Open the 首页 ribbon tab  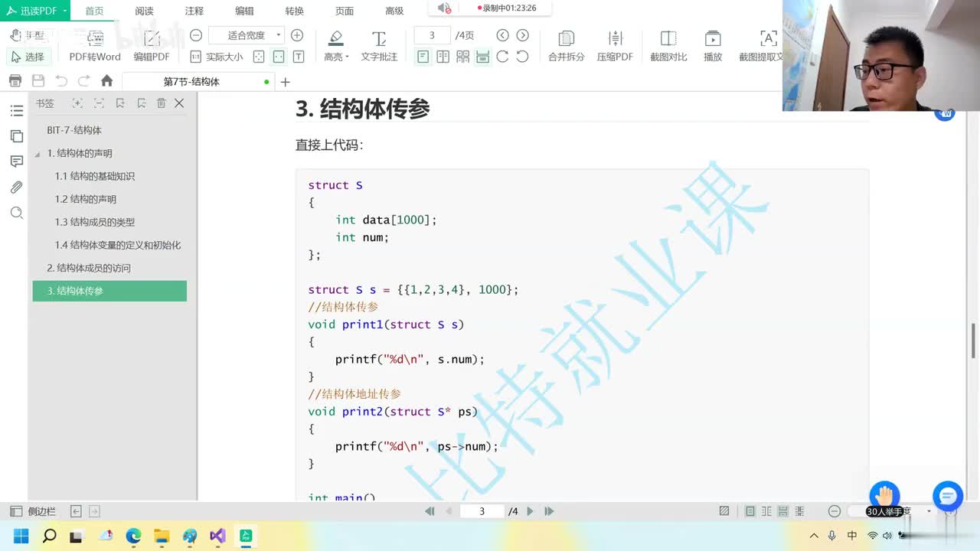coord(94,11)
